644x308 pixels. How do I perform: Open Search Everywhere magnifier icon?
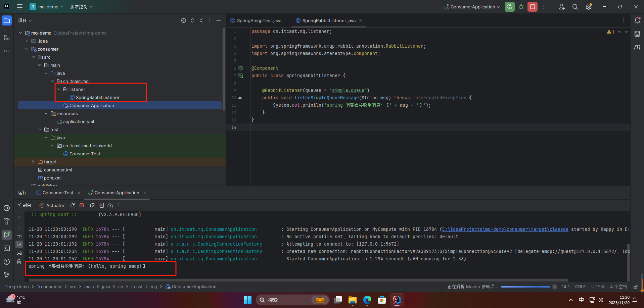[575, 7]
